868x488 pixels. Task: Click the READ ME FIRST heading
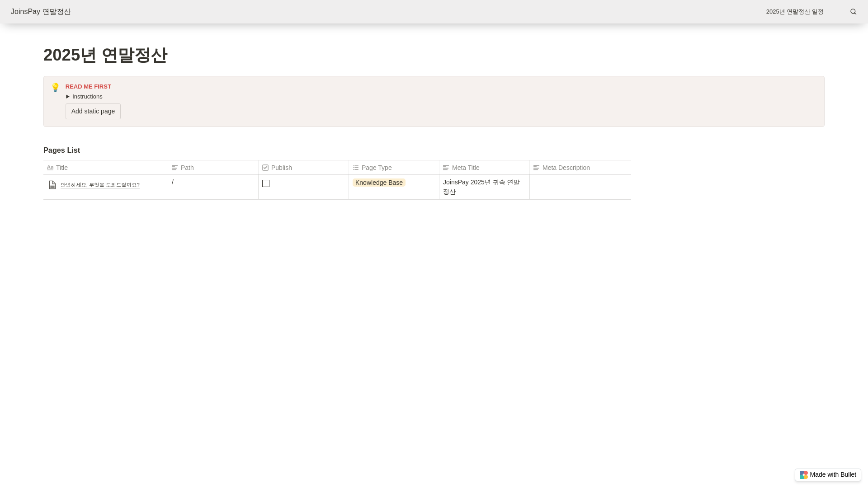pos(88,87)
